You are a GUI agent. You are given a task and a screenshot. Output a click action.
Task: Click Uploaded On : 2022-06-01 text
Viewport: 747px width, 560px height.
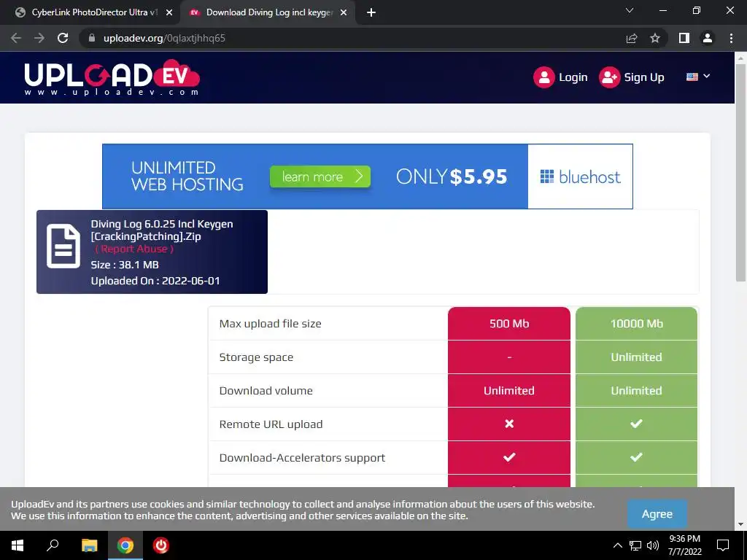click(155, 281)
